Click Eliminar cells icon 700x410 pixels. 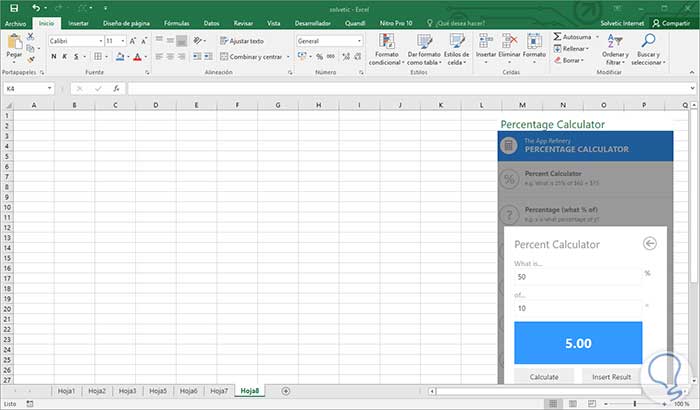[509, 42]
